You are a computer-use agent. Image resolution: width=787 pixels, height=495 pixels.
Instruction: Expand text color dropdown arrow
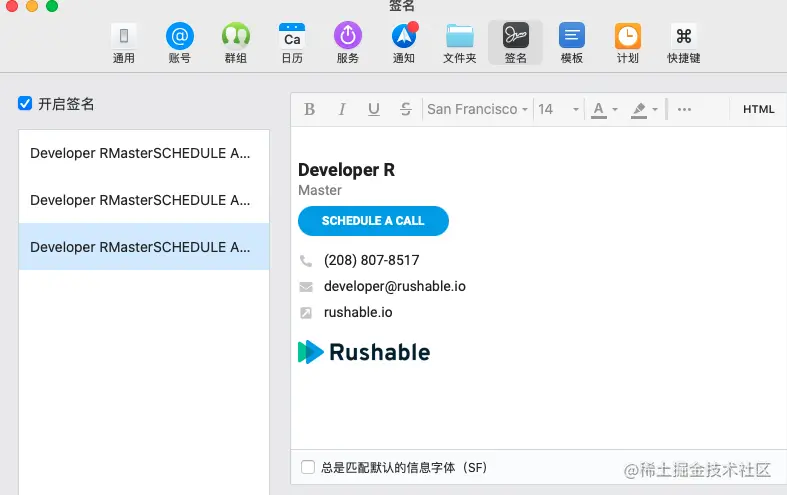(x=615, y=109)
